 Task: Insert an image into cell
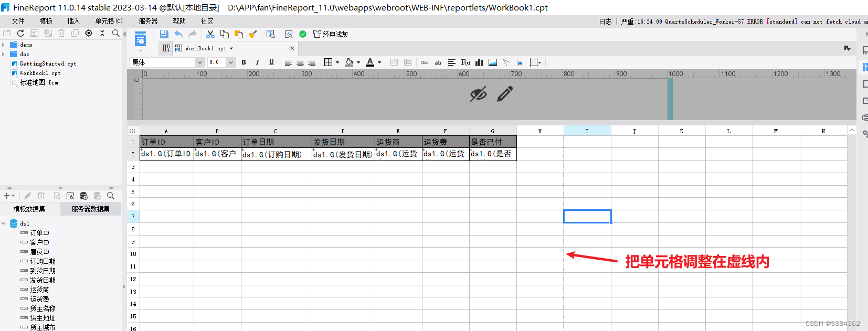[493, 62]
